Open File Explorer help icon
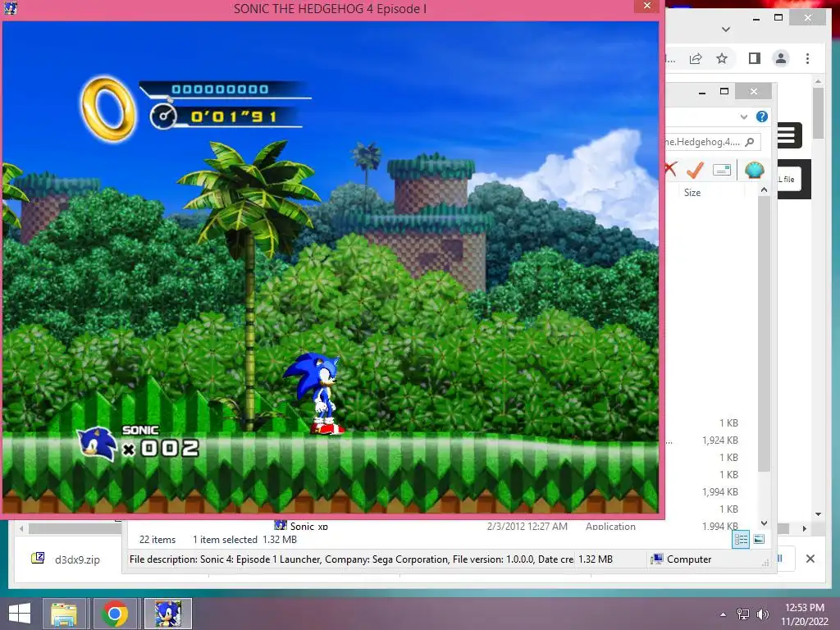840x630 pixels. click(x=762, y=116)
